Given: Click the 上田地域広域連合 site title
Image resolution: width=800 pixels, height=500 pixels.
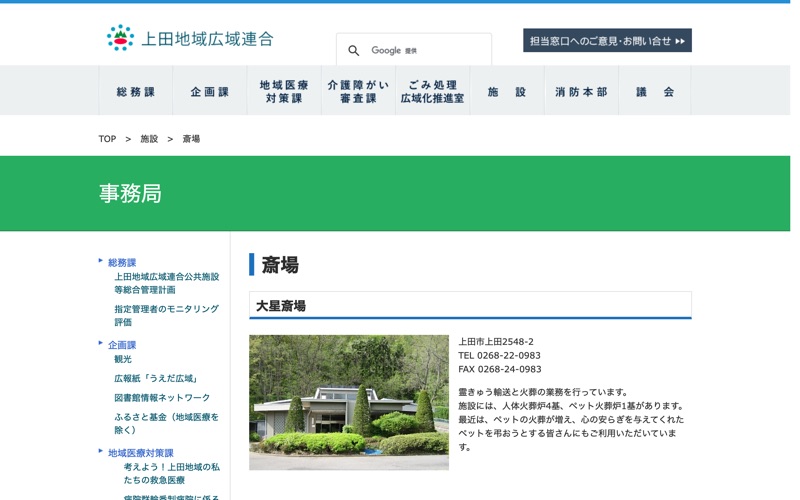Looking at the screenshot, I should [x=207, y=39].
